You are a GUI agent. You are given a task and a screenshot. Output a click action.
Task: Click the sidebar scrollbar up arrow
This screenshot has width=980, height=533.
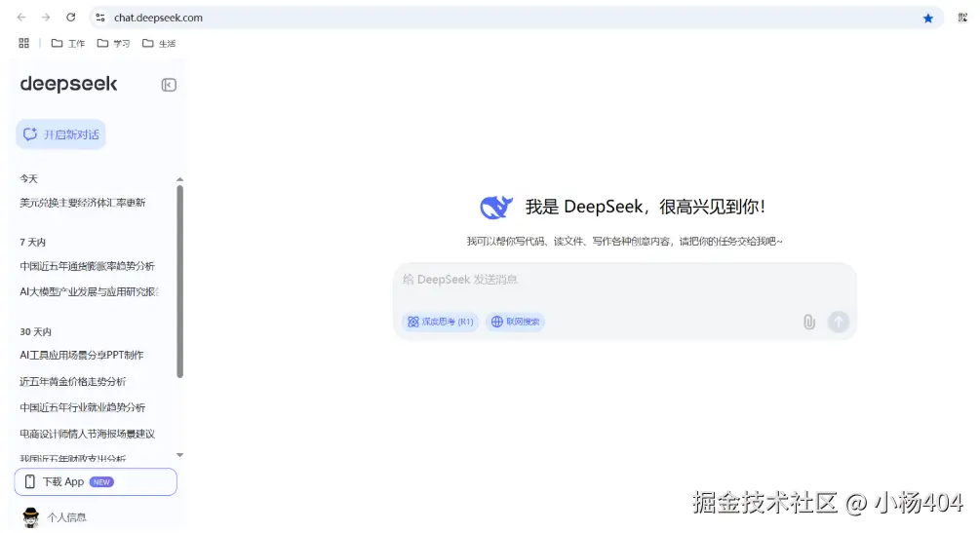pyautogui.click(x=180, y=179)
